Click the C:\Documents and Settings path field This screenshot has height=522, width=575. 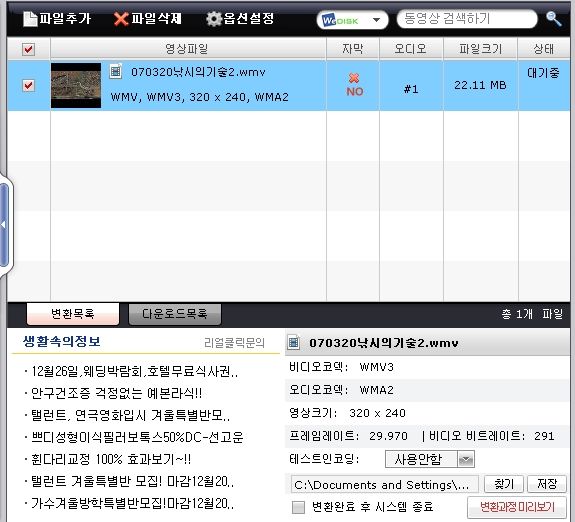[x=385, y=485]
